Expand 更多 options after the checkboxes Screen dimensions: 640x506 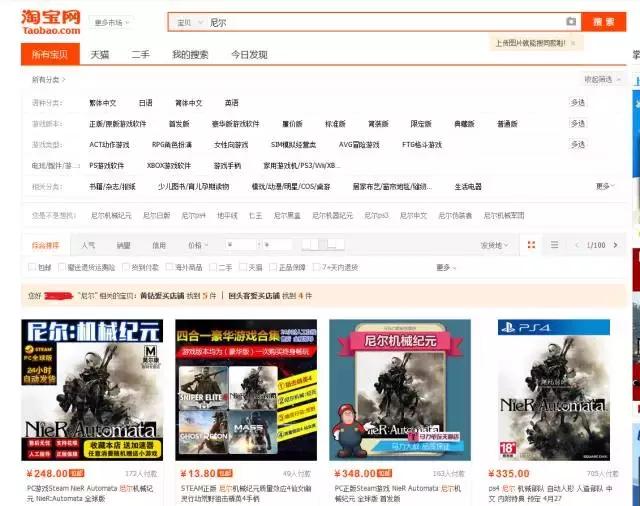click(x=446, y=268)
